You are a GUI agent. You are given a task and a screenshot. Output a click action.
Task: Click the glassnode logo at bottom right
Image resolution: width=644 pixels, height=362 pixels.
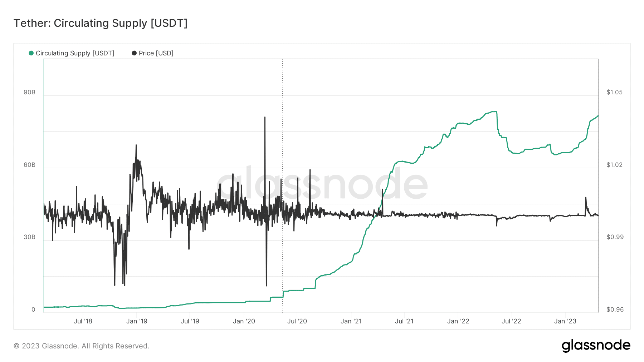click(596, 346)
